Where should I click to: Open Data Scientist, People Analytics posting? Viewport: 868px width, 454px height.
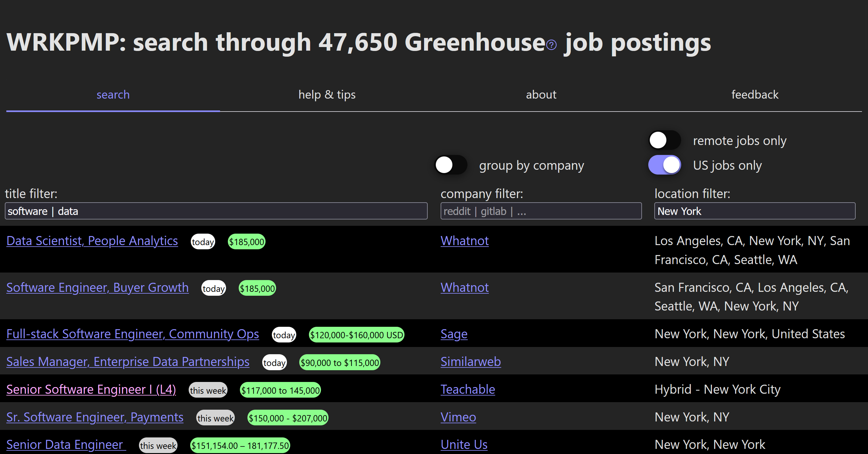coord(92,241)
